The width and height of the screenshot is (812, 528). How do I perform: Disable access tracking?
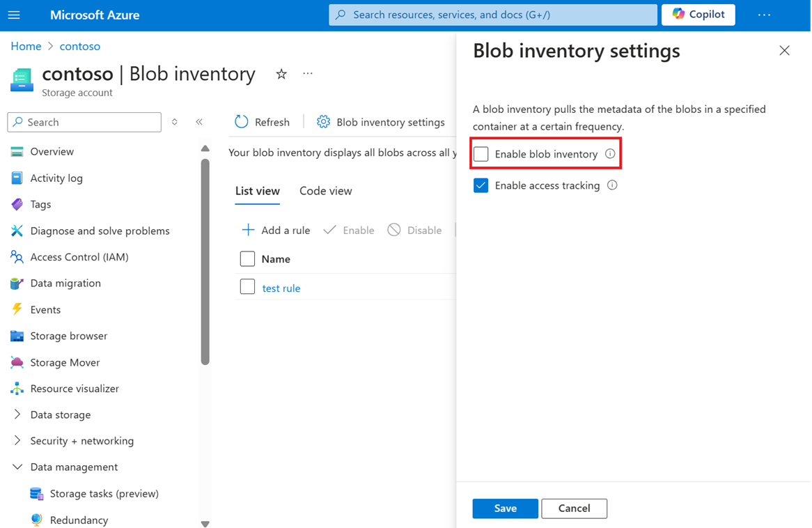(x=481, y=185)
